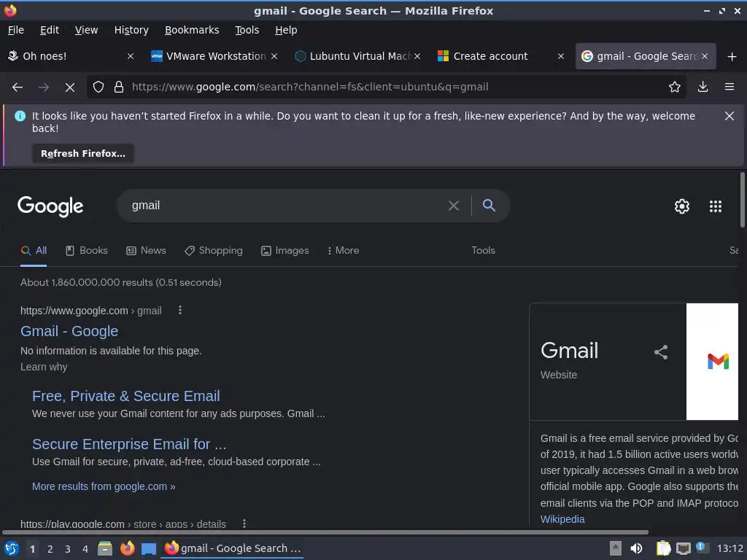Open the Gmail - Google result link
The image size is (747, 560).
pos(69,331)
